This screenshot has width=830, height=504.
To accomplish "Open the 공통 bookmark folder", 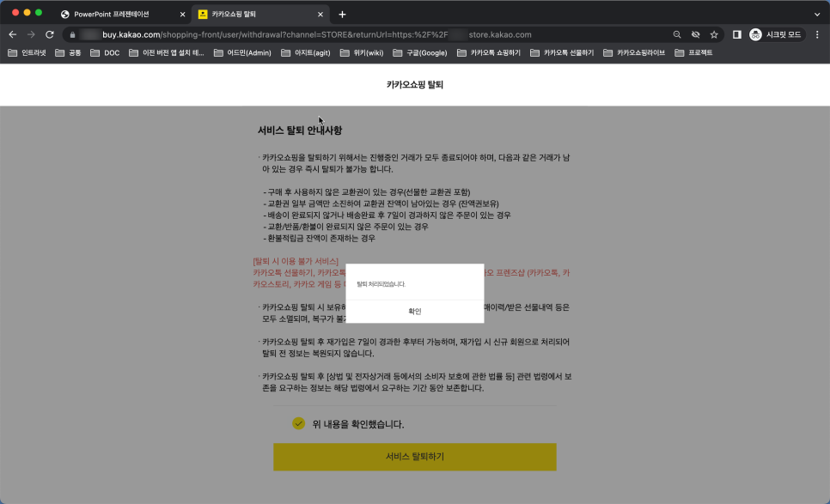I will pos(68,53).
